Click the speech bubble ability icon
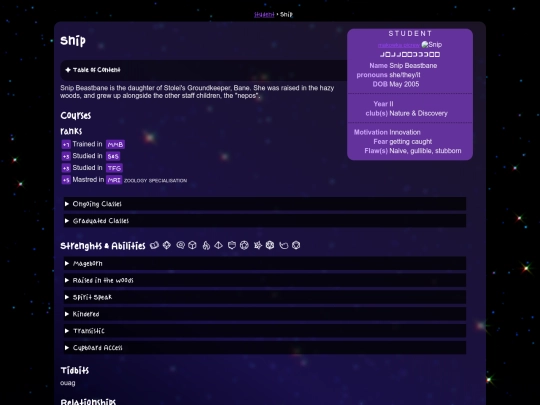This screenshot has width=540, height=405. pos(180,245)
